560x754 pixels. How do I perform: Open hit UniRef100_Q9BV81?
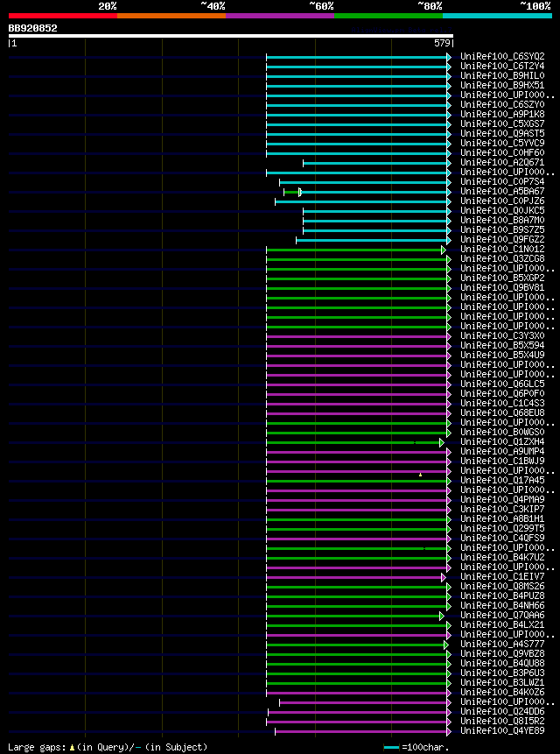coord(502,287)
